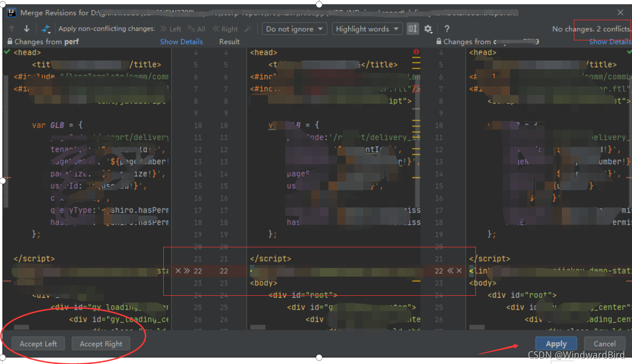Viewport: 632px width, 364px height.
Task: Click the Apply button
Action: click(556, 343)
